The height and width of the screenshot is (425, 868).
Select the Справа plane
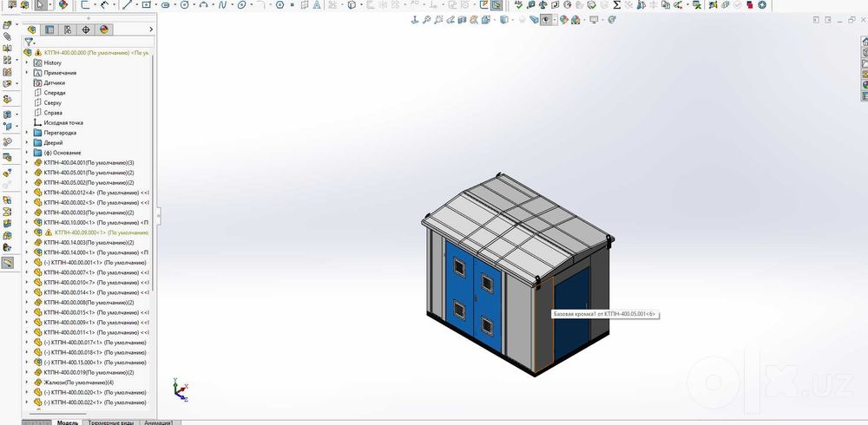tap(53, 113)
